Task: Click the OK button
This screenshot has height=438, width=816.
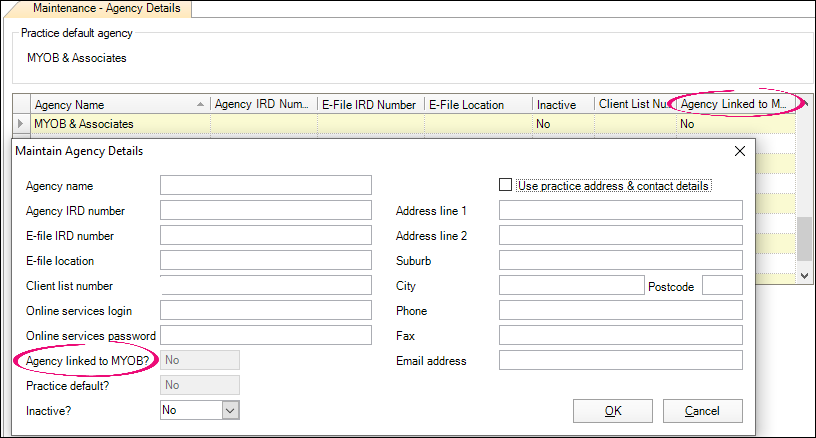Action: tap(613, 411)
